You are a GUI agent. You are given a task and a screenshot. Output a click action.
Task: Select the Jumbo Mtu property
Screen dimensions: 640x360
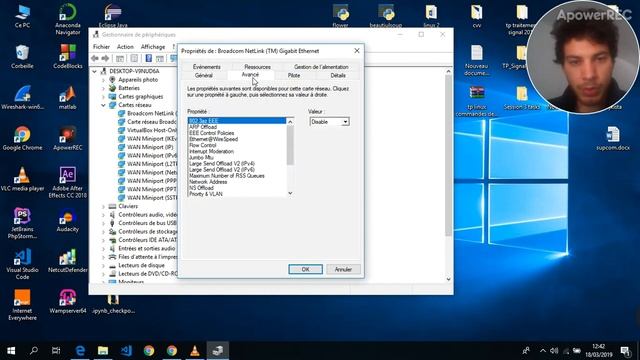pos(237,158)
